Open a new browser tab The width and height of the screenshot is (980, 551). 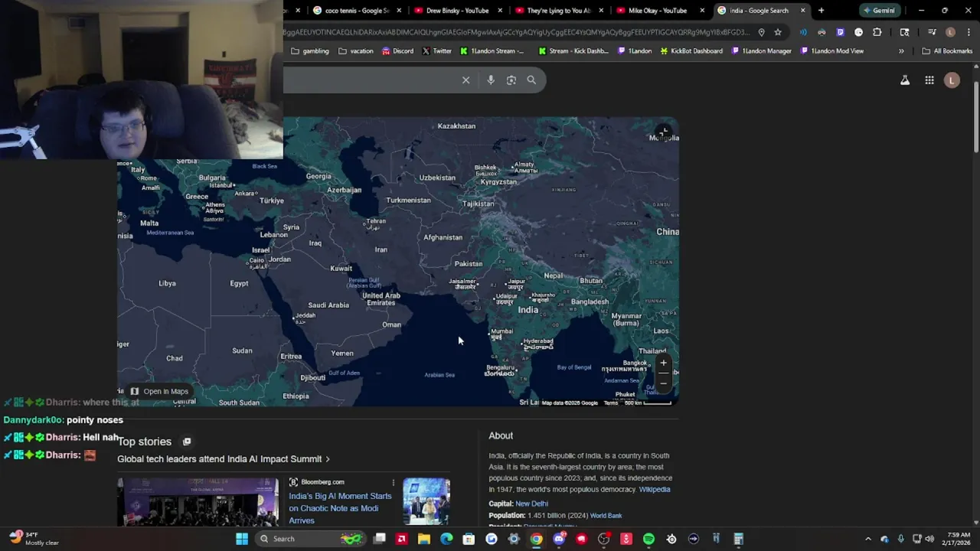(x=821, y=11)
